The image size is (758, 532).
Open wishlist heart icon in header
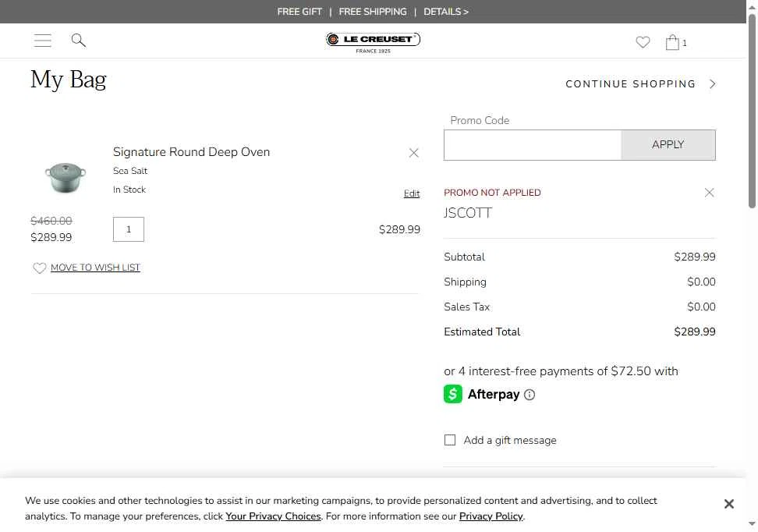(x=643, y=43)
